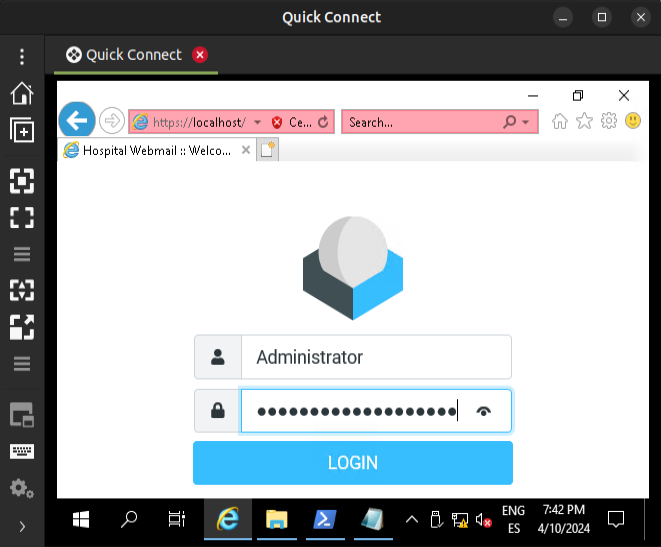The height and width of the screenshot is (547, 661).
Task: Open the three-dot menu in Remmina
Action: click(x=21, y=57)
